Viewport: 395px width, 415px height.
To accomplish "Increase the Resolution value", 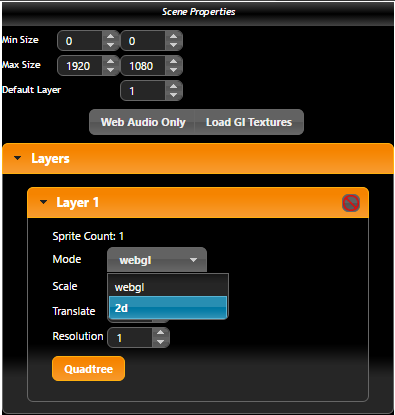I will (x=161, y=333).
